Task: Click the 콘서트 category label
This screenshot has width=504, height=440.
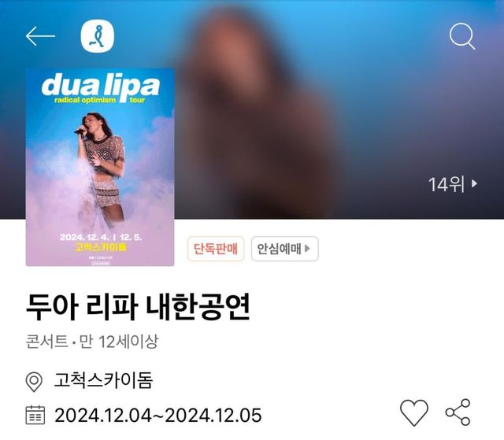Action: click(x=47, y=341)
